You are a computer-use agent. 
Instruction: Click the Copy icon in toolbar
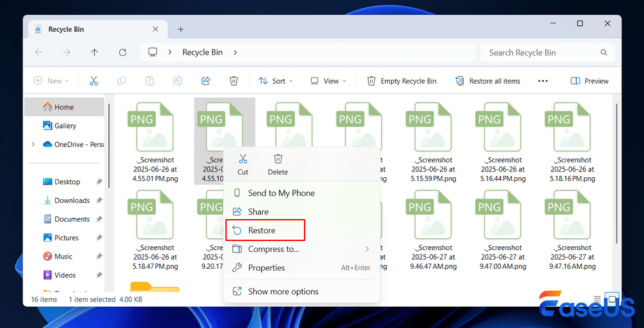point(122,81)
